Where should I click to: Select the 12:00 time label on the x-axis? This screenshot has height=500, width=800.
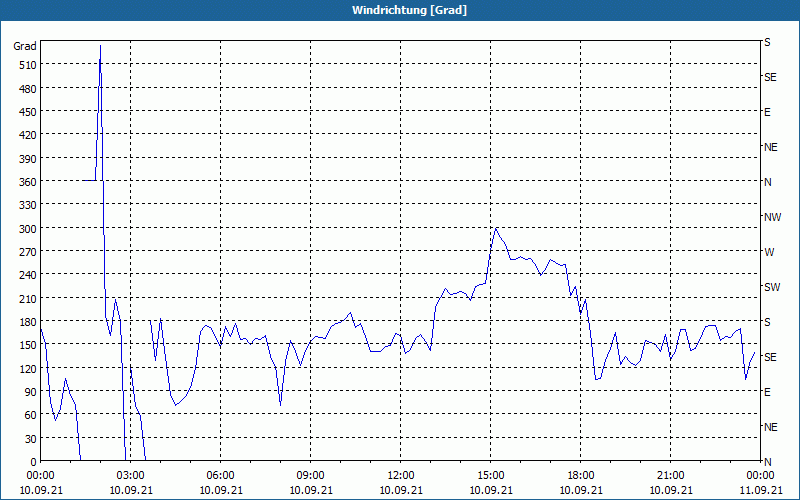click(401, 476)
